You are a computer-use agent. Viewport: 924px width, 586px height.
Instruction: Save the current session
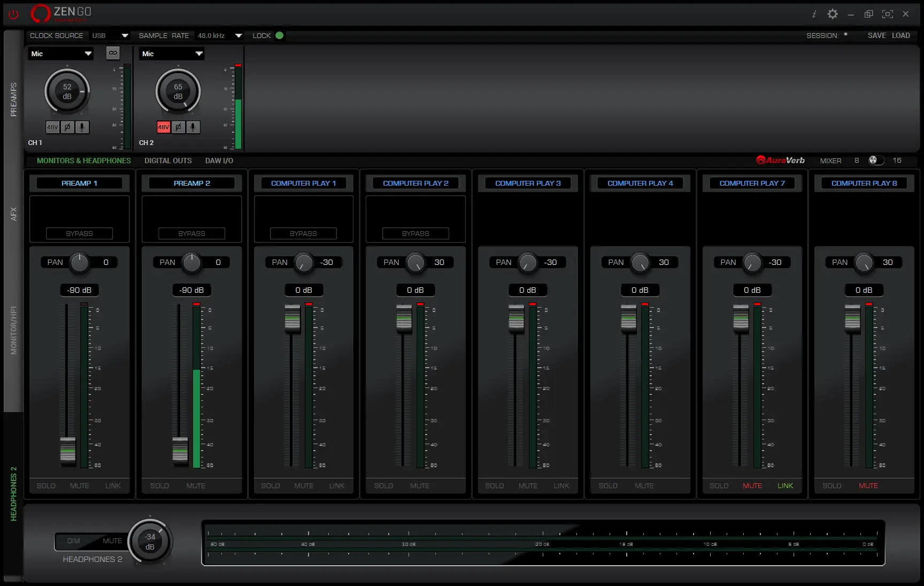point(876,36)
